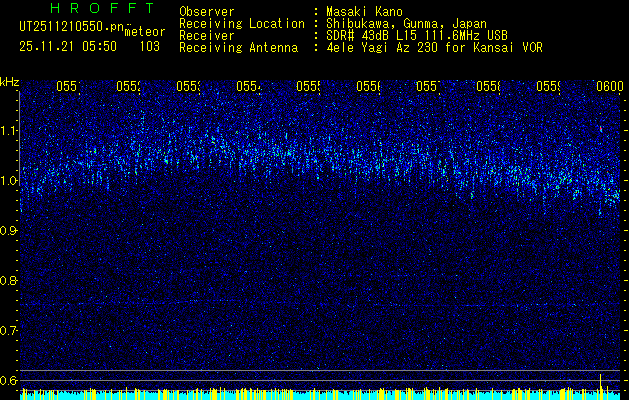Screen dimensions: 629x400
Task: Click the date stamp 25.11.21 05:50
Action: 68,47
